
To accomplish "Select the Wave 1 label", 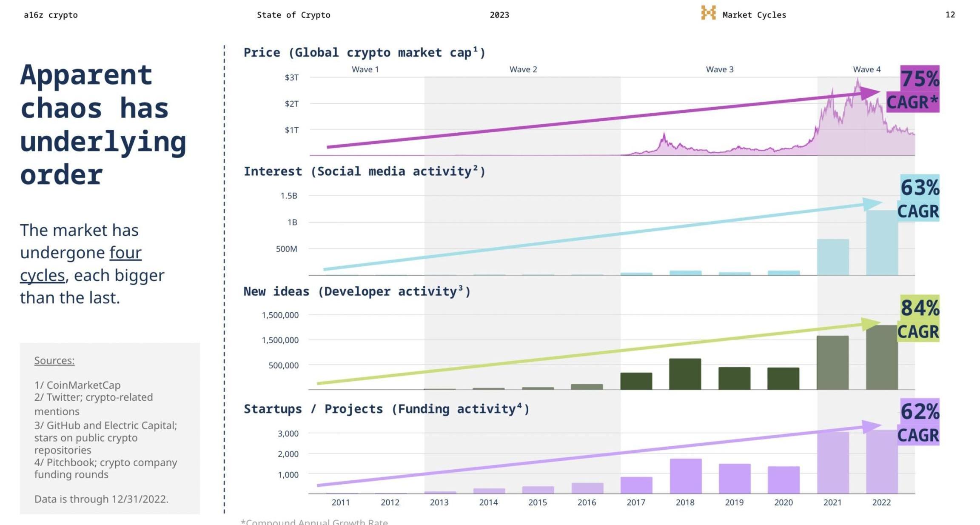I will tap(365, 69).
